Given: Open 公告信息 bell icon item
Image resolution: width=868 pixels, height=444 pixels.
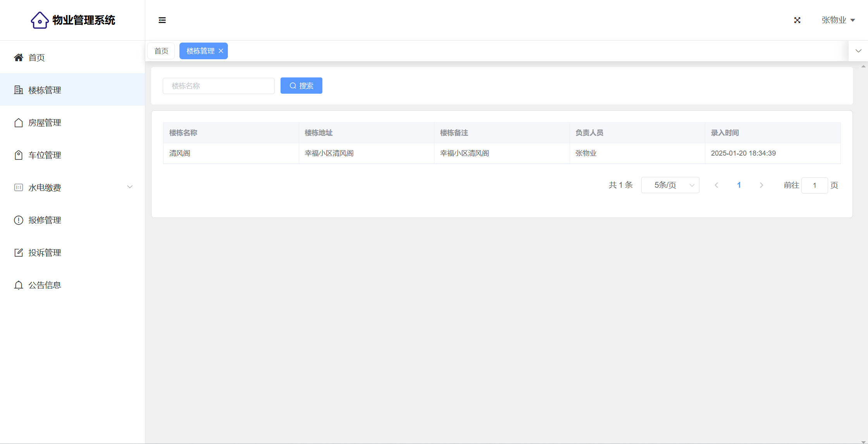Looking at the screenshot, I should (x=19, y=285).
